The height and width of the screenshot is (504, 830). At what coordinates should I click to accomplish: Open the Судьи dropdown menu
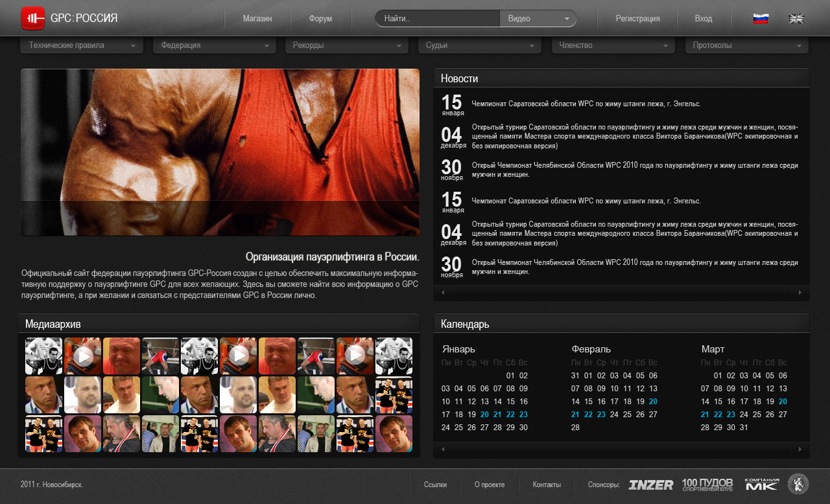480,45
